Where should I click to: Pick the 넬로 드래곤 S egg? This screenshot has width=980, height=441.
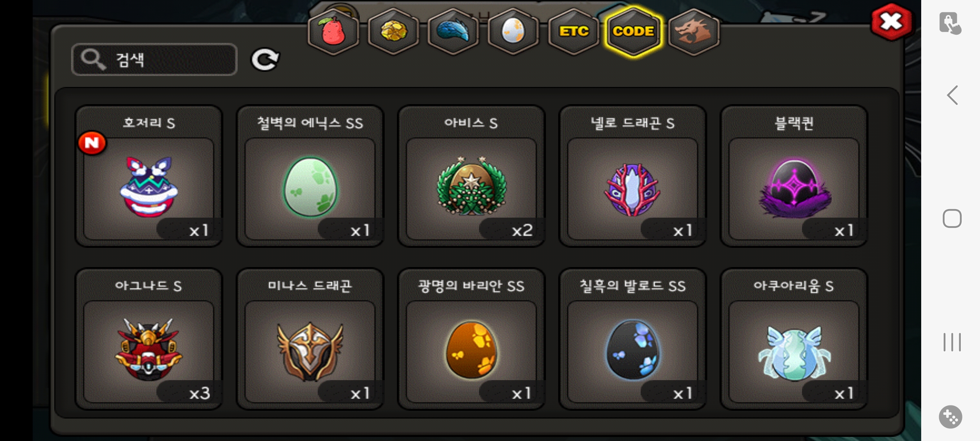click(633, 176)
